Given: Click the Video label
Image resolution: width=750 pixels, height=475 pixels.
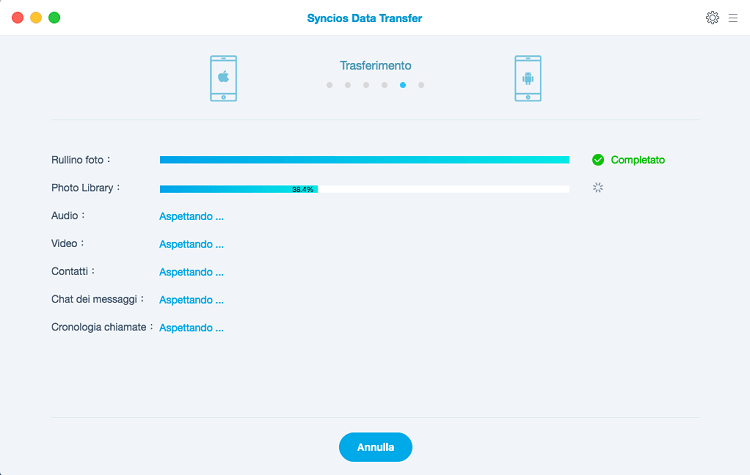Looking at the screenshot, I should pyautogui.click(x=67, y=243).
